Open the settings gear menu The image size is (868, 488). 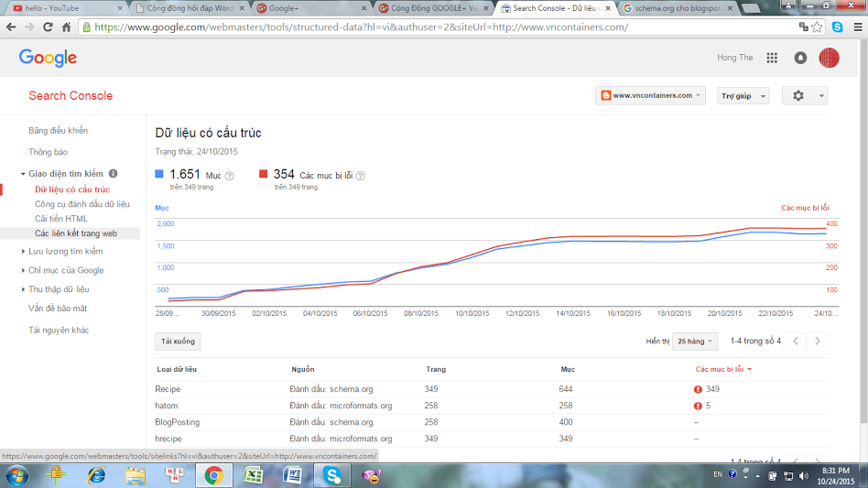[x=797, y=96]
